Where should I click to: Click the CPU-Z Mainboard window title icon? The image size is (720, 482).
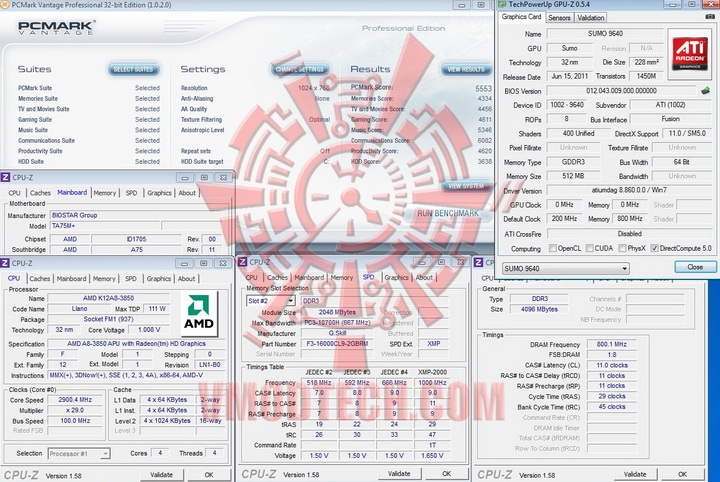click(5, 177)
